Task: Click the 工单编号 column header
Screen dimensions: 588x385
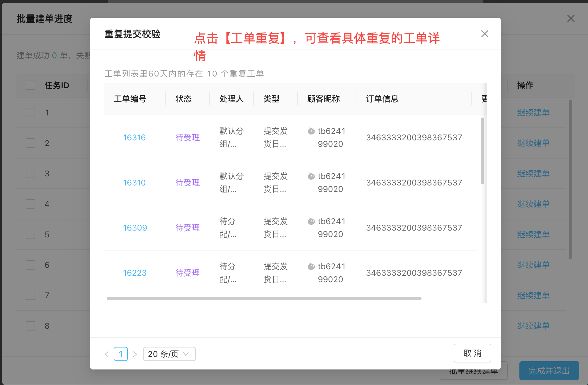Action: point(130,99)
